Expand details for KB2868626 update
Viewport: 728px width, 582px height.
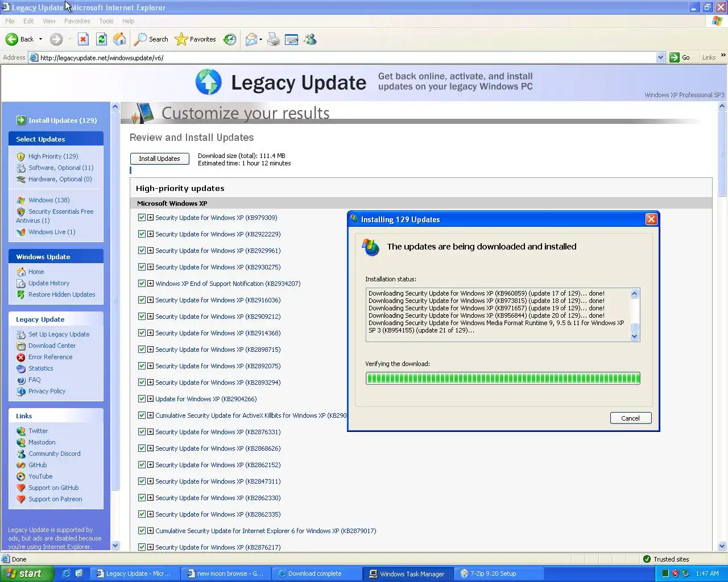[x=150, y=448]
